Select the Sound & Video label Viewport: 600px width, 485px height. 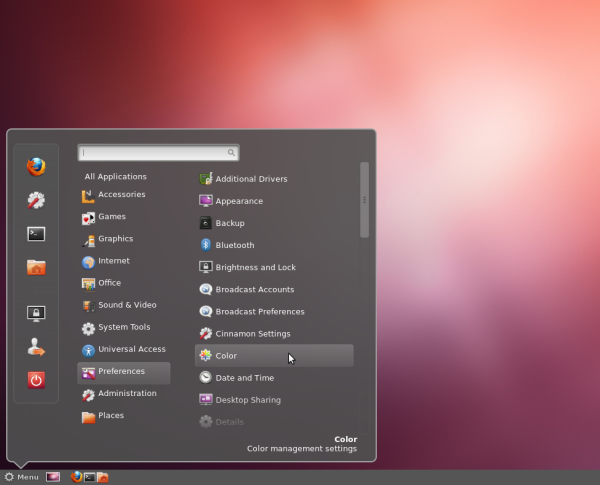[x=127, y=305]
